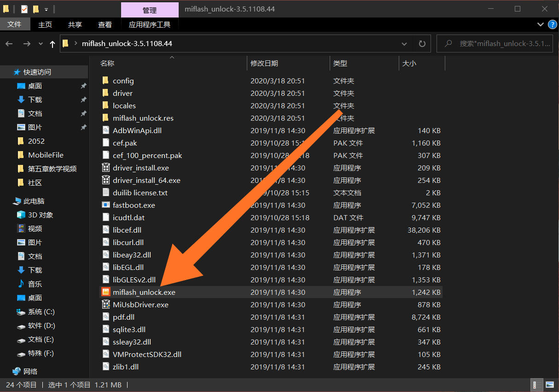Open the 3D 对象 sidebar folder
Image resolution: width=559 pixels, height=392 pixels.
click(35, 215)
